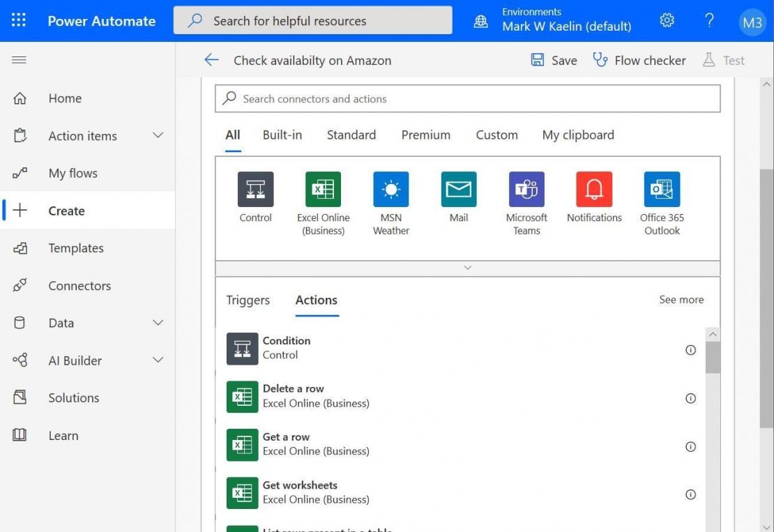Open the Triggers tab
This screenshot has height=532, width=774.
248,300
